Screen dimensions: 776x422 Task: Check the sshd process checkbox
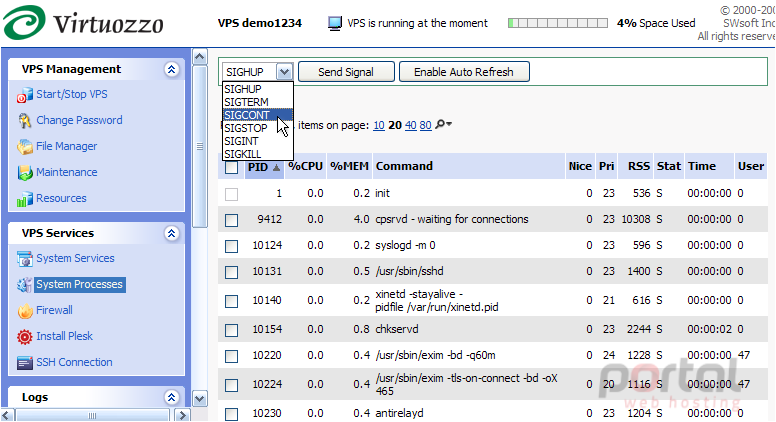point(231,272)
